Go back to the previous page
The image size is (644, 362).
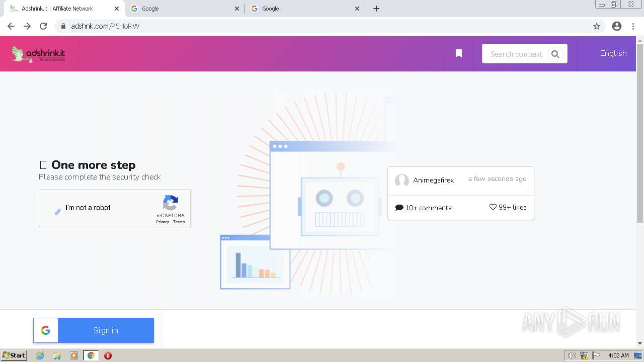(11, 26)
